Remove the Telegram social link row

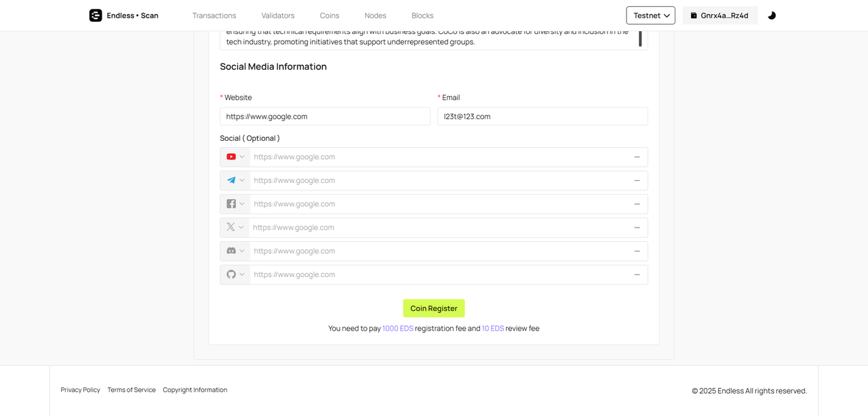637,181
